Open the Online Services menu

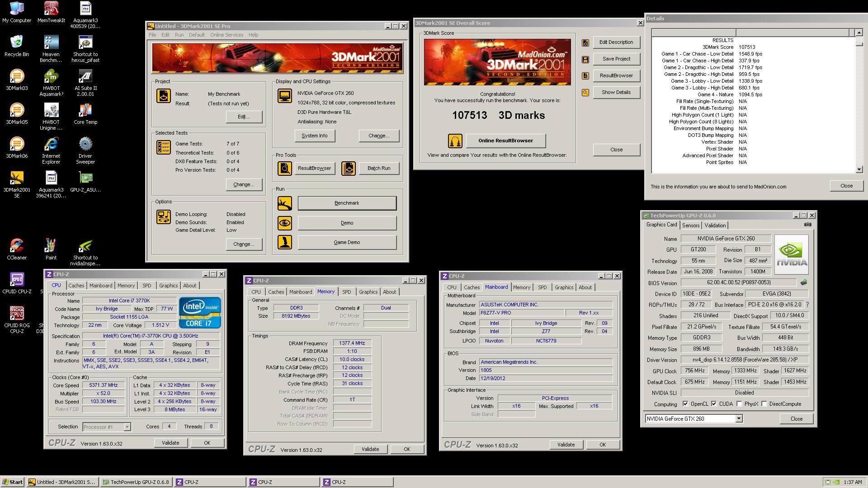tap(226, 35)
